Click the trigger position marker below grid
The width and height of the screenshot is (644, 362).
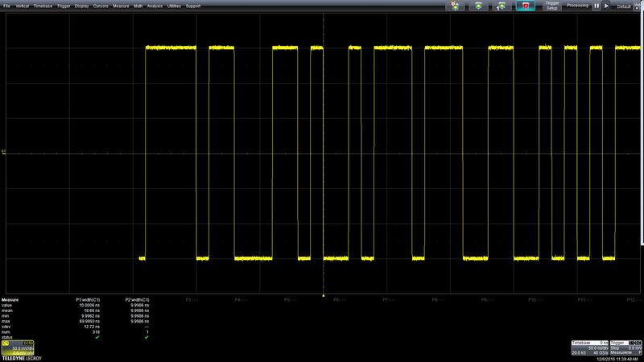pyautogui.click(x=324, y=295)
